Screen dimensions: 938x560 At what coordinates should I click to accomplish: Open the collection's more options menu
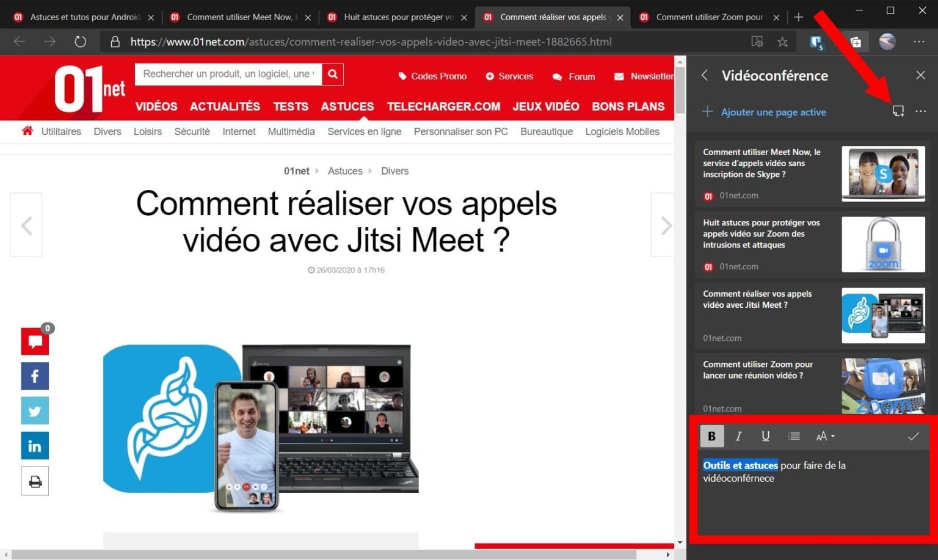921,112
